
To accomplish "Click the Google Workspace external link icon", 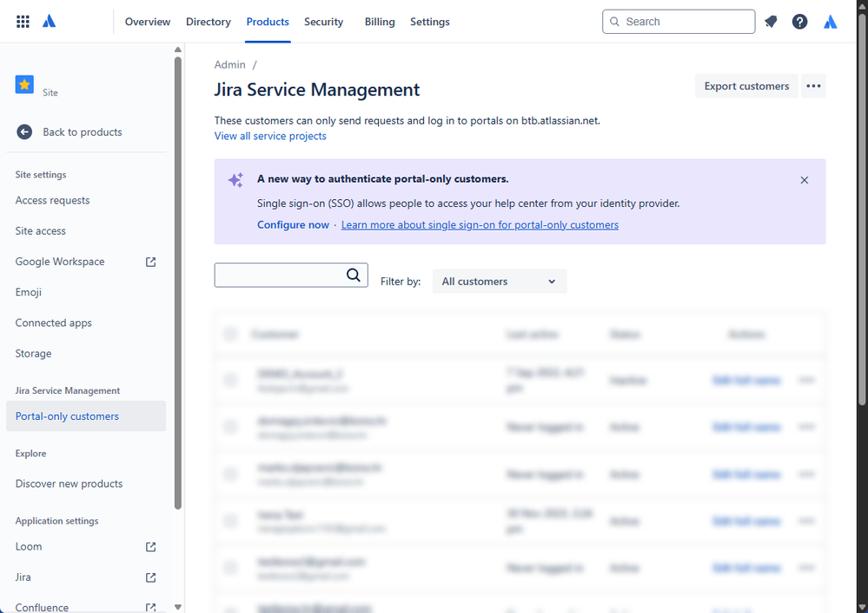I will tap(150, 262).
